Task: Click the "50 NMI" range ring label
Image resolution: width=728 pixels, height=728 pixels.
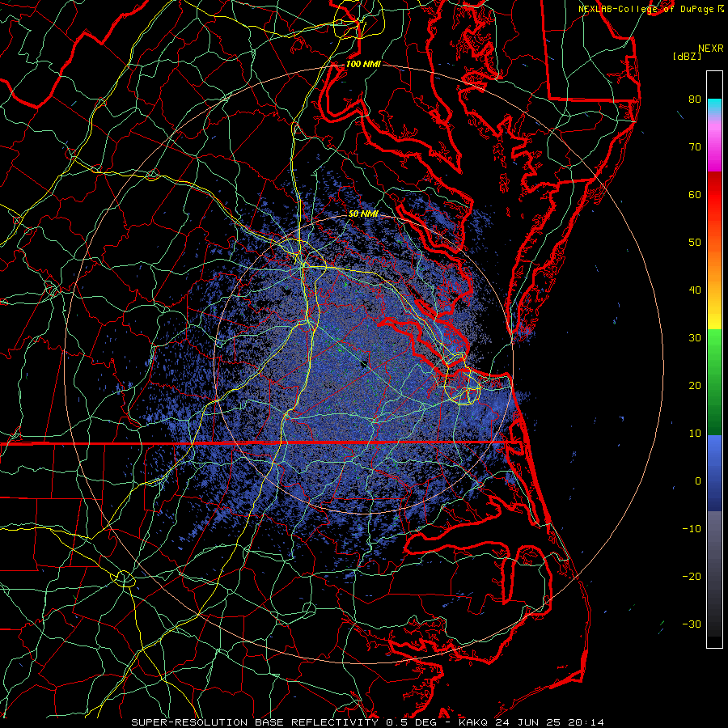Action: [363, 214]
